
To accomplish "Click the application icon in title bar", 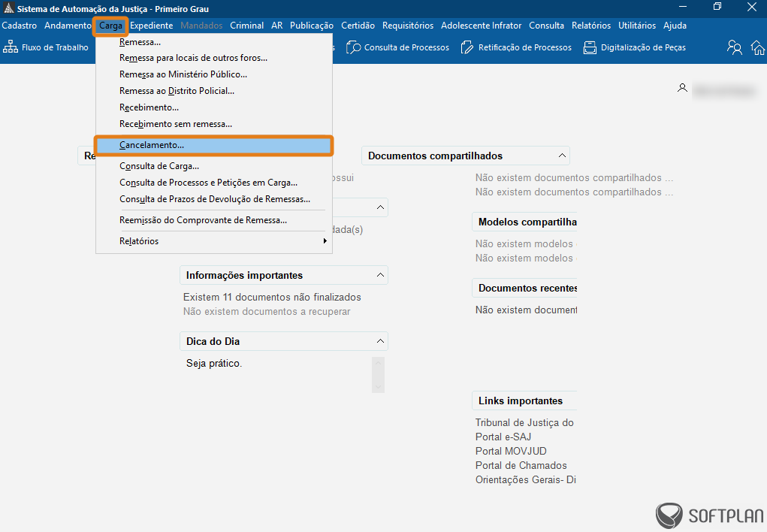I will 8,8.
